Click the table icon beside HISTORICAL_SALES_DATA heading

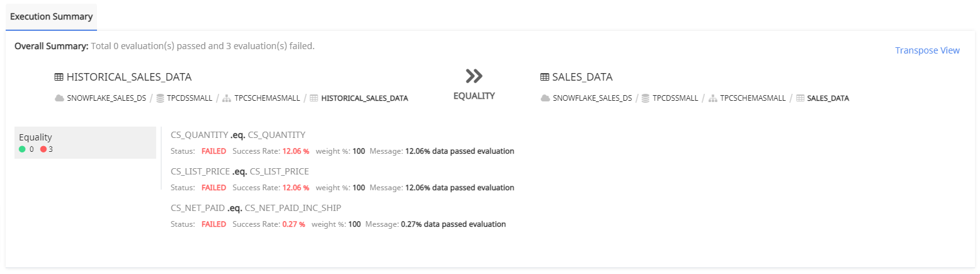pyautogui.click(x=59, y=77)
